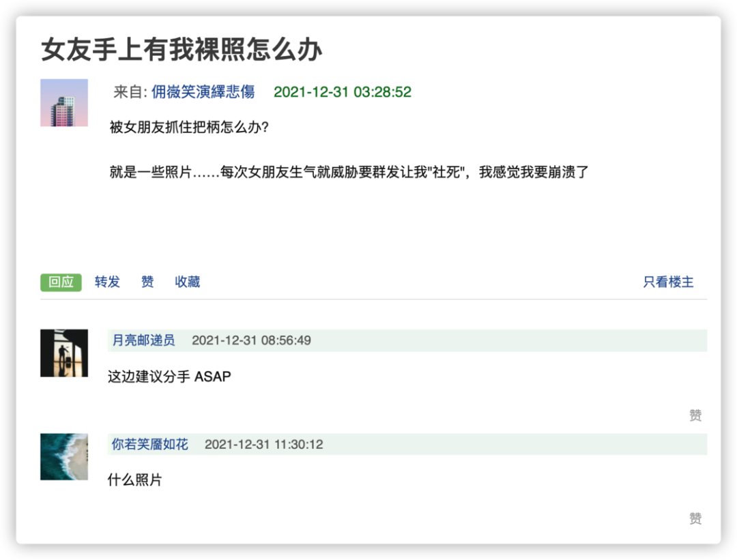Screen dimensions: 737x560
Task: Like the 什么照片 reply with 赞
Action: tap(695, 519)
